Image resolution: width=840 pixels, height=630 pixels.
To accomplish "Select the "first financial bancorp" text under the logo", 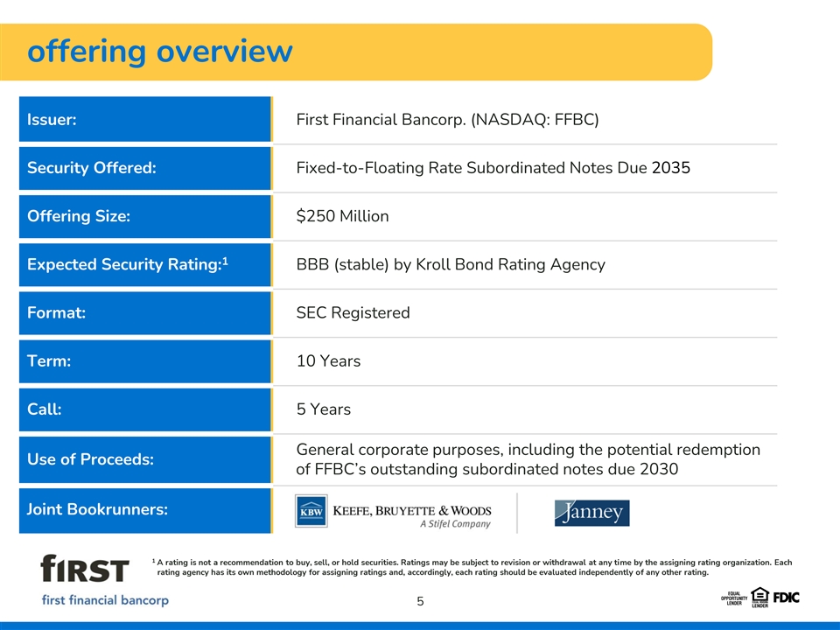I will tap(105, 600).
